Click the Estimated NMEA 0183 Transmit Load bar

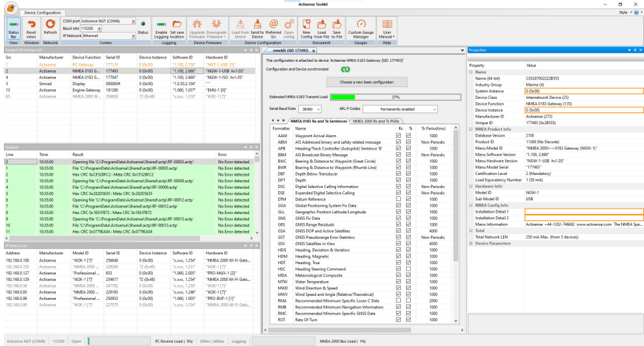[x=396, y=98]
